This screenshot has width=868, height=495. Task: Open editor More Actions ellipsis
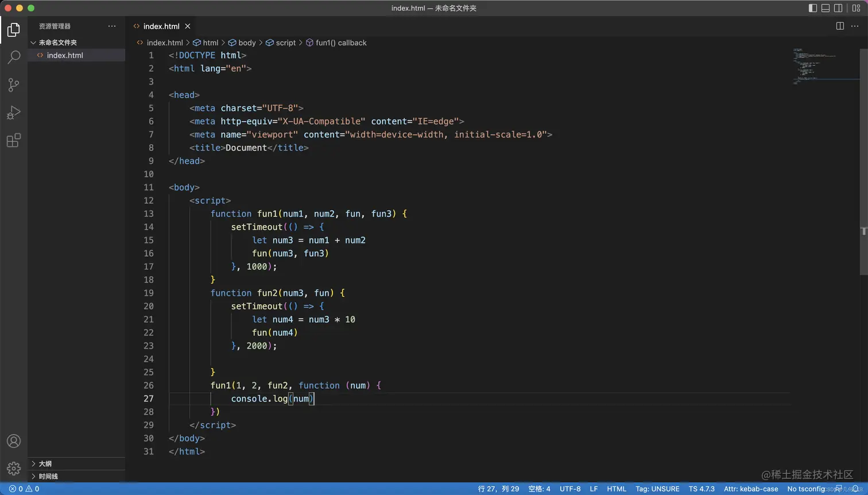856,26
